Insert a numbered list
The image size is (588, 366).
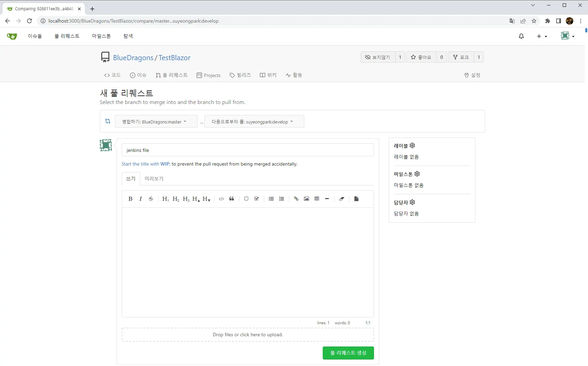point(281,199)
